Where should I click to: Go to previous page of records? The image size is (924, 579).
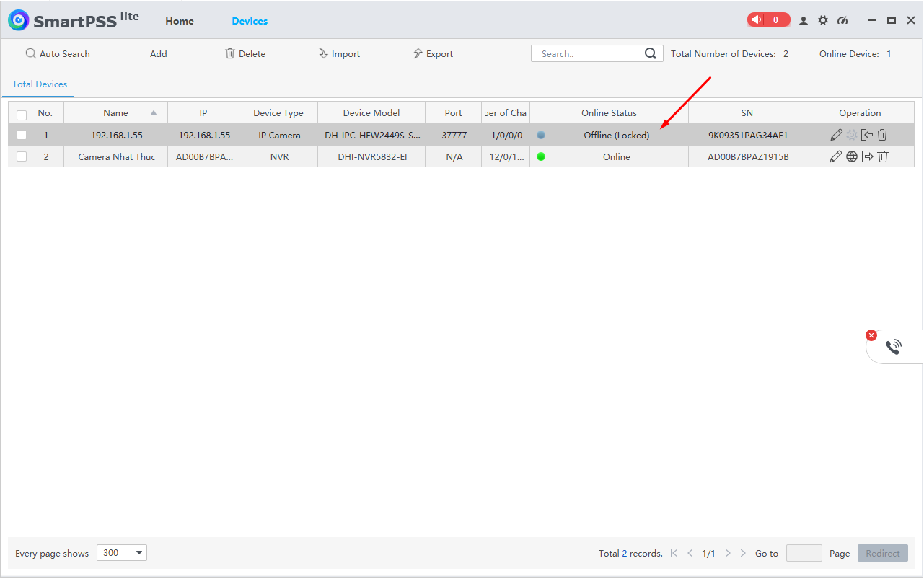(x=690, y=553)
